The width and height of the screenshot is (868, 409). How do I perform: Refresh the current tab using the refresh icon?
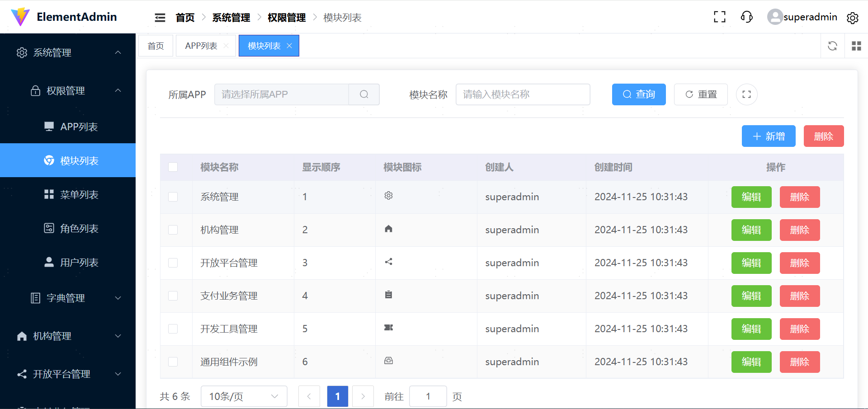(x=832, y=46)
